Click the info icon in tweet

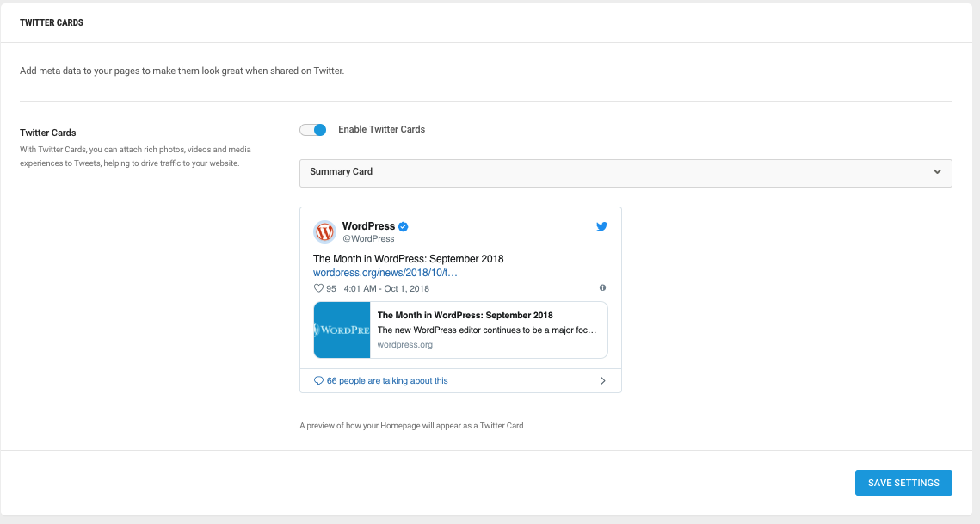click(602, 287)
